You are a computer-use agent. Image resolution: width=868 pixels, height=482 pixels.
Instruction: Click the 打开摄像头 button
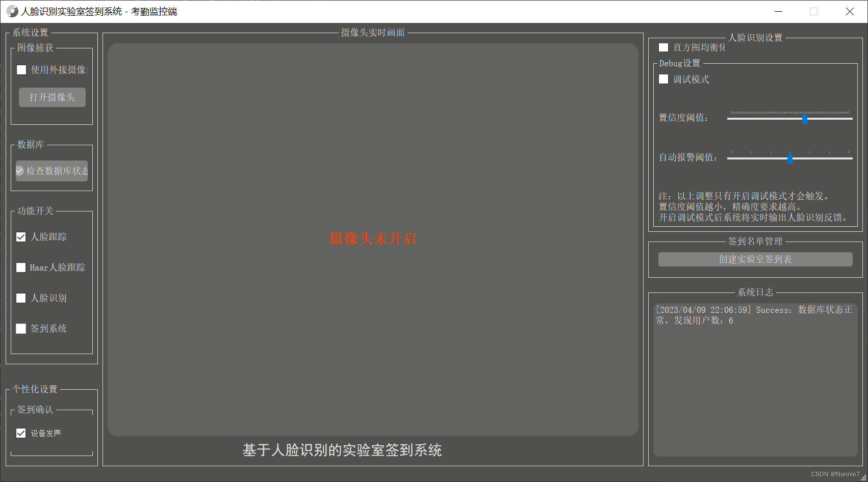pyautogui.click(x=52, y=97)
